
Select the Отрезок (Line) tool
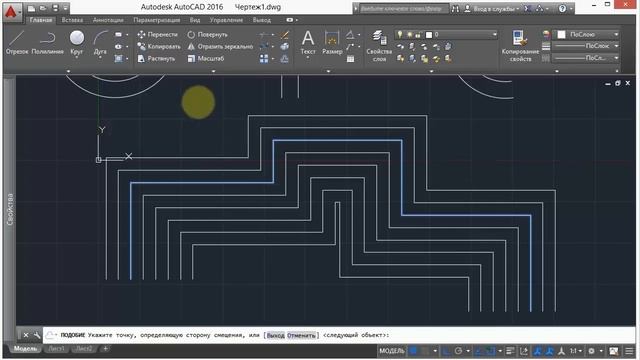17,43
